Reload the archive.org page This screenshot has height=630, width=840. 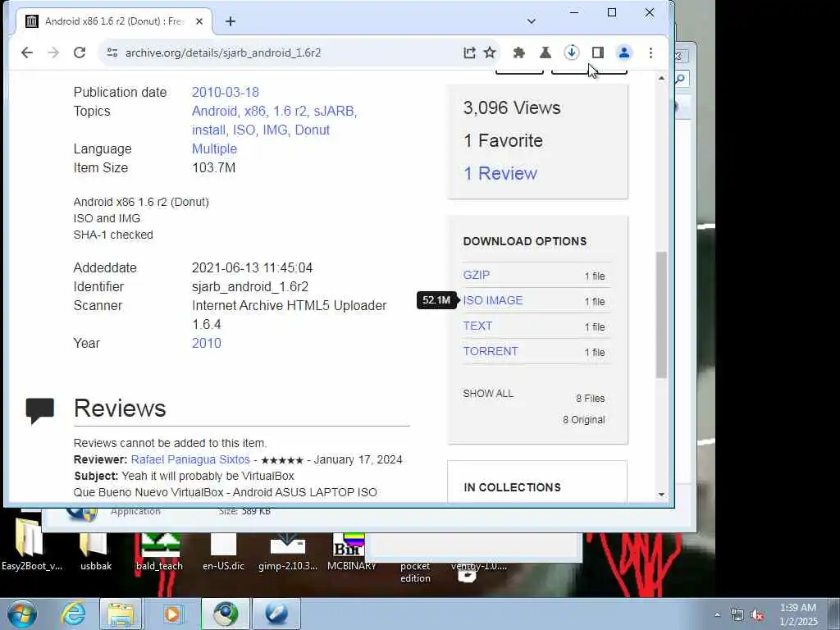pos(80,52)
